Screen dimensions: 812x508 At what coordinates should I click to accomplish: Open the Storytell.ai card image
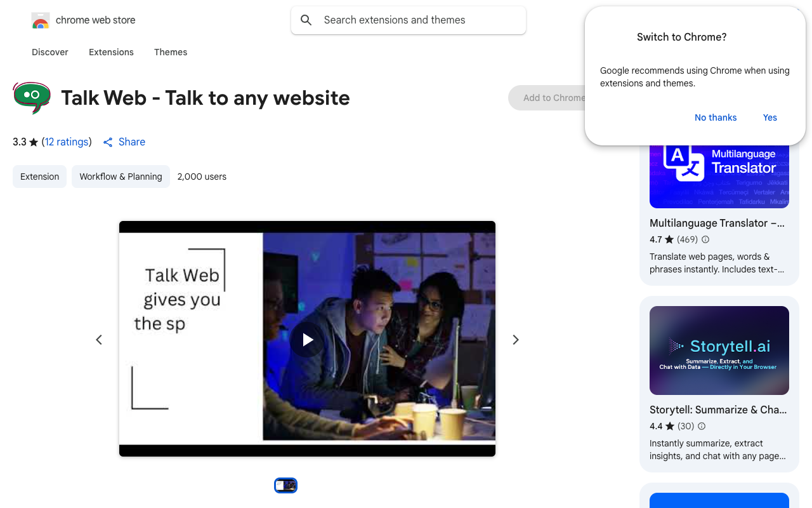(x=719, y=351)
